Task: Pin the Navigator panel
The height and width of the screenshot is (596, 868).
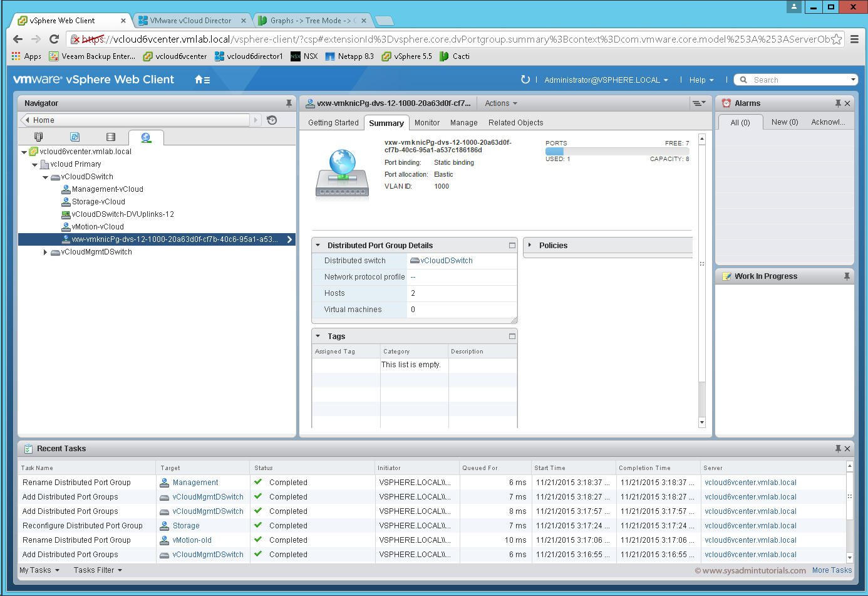Action: [x=289, y=103]
